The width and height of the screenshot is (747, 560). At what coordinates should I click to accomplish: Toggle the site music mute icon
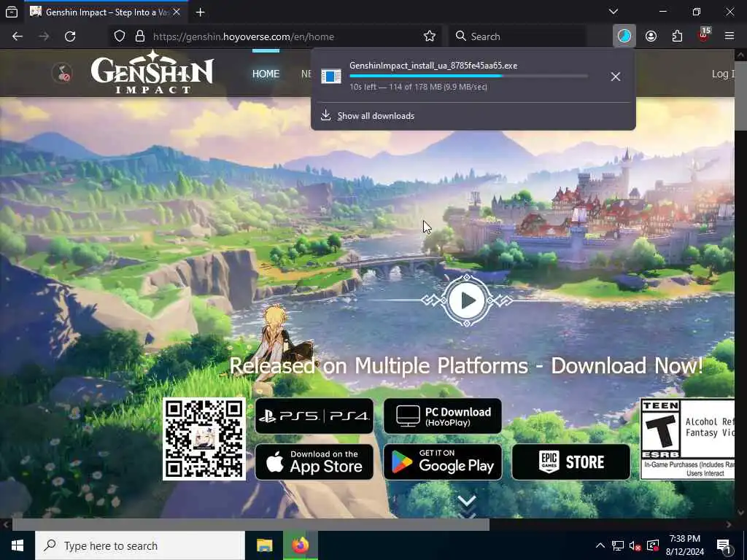[x=62, y=74]
